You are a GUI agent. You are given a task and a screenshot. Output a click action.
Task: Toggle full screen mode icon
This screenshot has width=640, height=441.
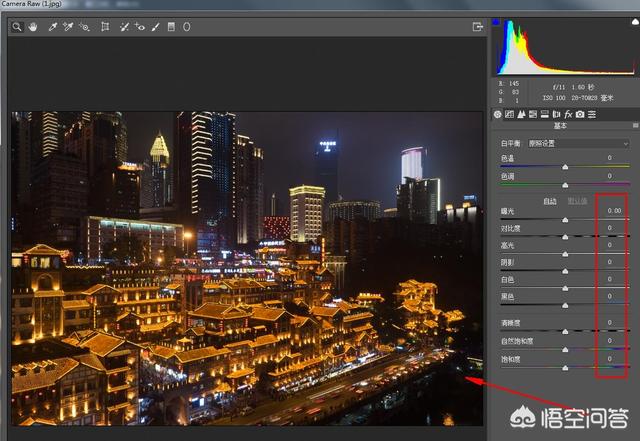point(477,27)
